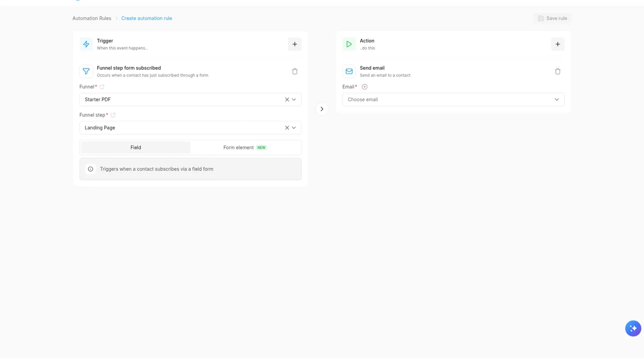Click Create automation rule breadcrumb
Image resolution: width=644 pixels, height=358 pixels.
[x=146, y=18]
